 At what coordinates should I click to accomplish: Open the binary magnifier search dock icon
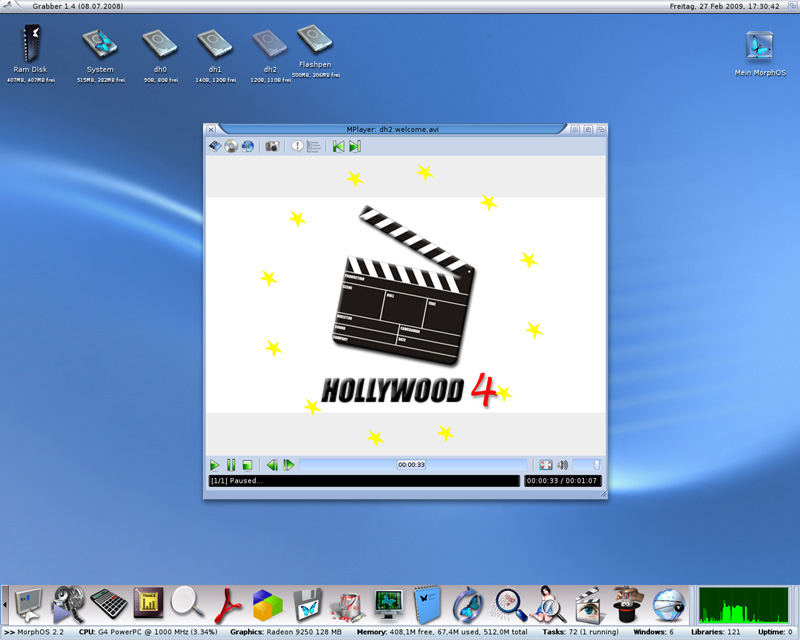click(x=509, y=605)
